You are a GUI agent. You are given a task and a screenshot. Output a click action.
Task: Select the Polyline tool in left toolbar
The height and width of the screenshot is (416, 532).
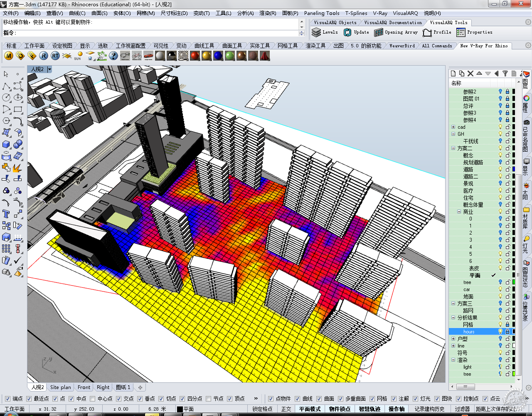click(6, 86)
